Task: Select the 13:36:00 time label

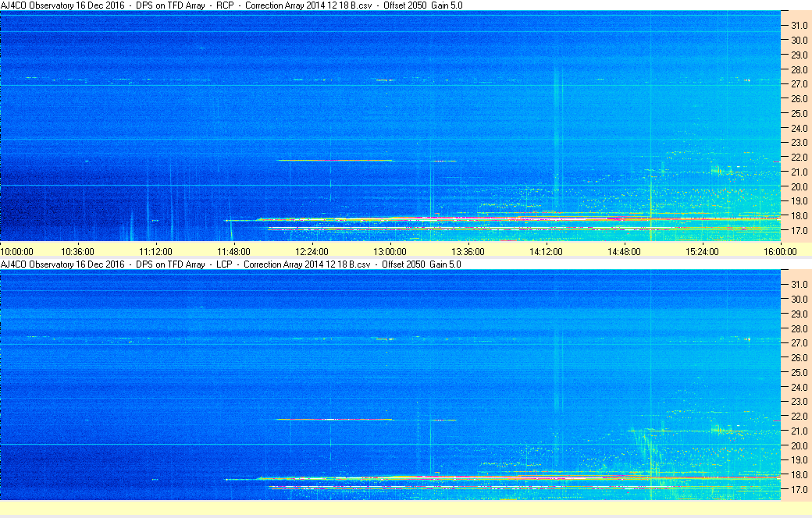Action: [468, 252]
